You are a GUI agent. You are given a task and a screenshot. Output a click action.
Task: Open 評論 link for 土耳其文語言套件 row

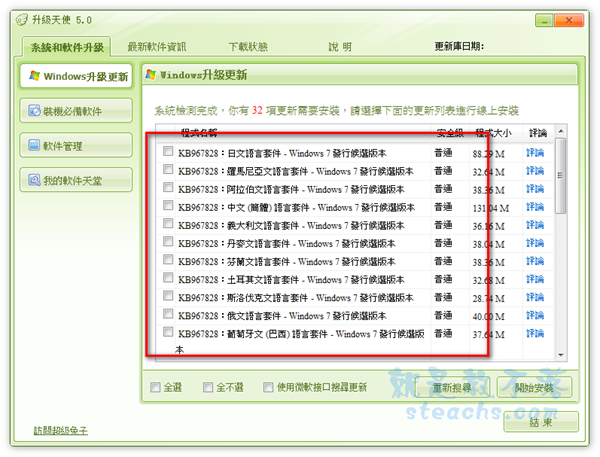535,279
